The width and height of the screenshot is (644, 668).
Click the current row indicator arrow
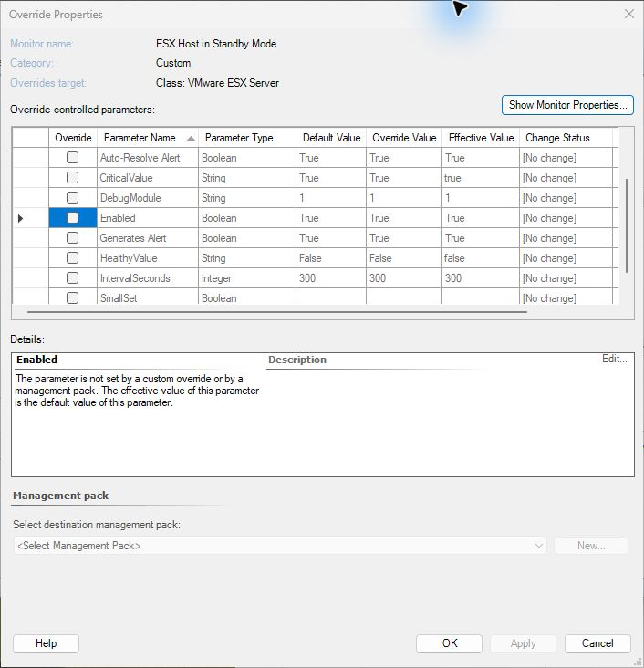click(x=20, y=218)
